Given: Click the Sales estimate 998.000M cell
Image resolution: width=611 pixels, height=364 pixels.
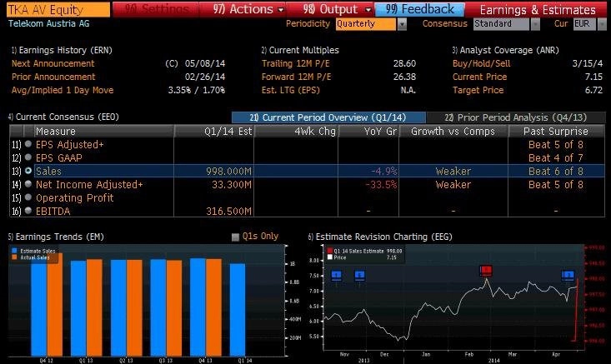Looking at the screenshot, I should [214, 171].
